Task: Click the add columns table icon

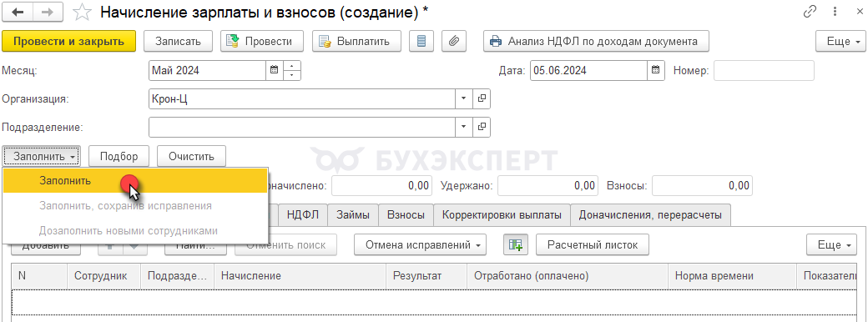Action: click(516, 244)
